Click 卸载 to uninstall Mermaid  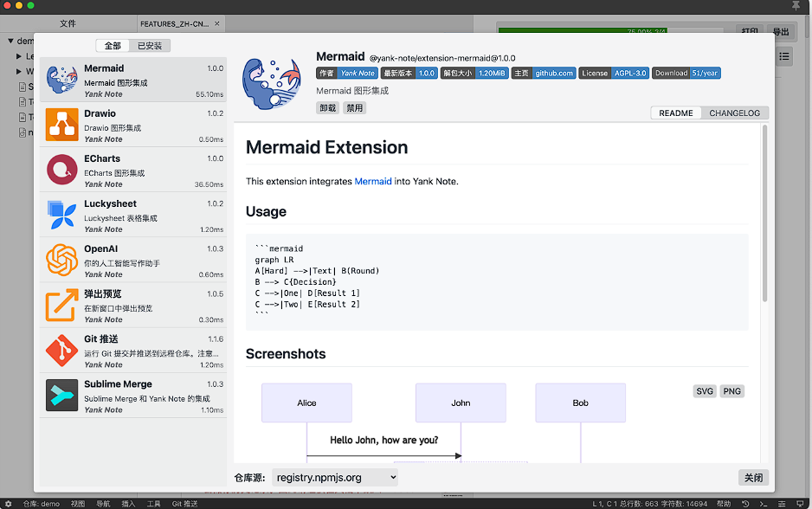pos(328,107)
